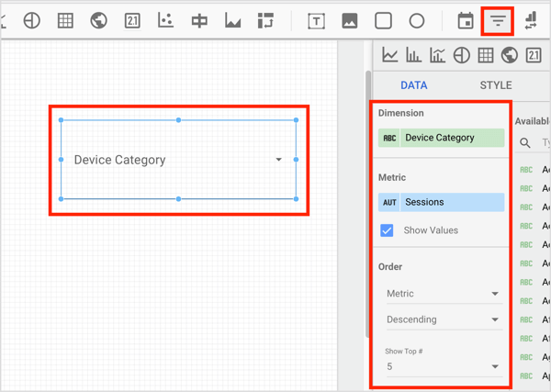Open the Show Top # dropdown
This screenshot has height=392, width=551.
click(442, 366)
